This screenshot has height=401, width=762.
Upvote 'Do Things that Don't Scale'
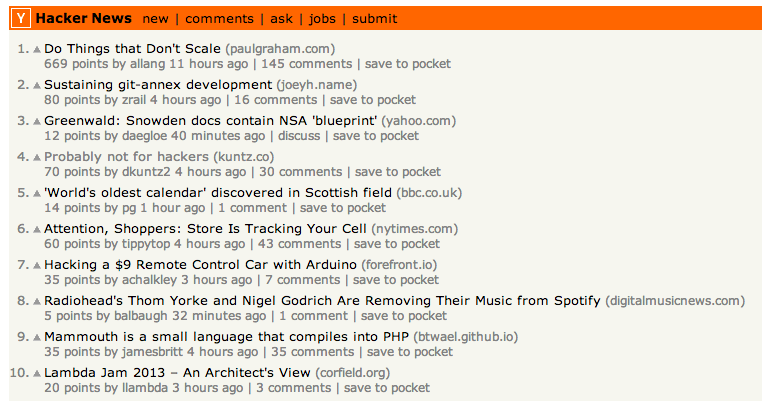[37, 50]
